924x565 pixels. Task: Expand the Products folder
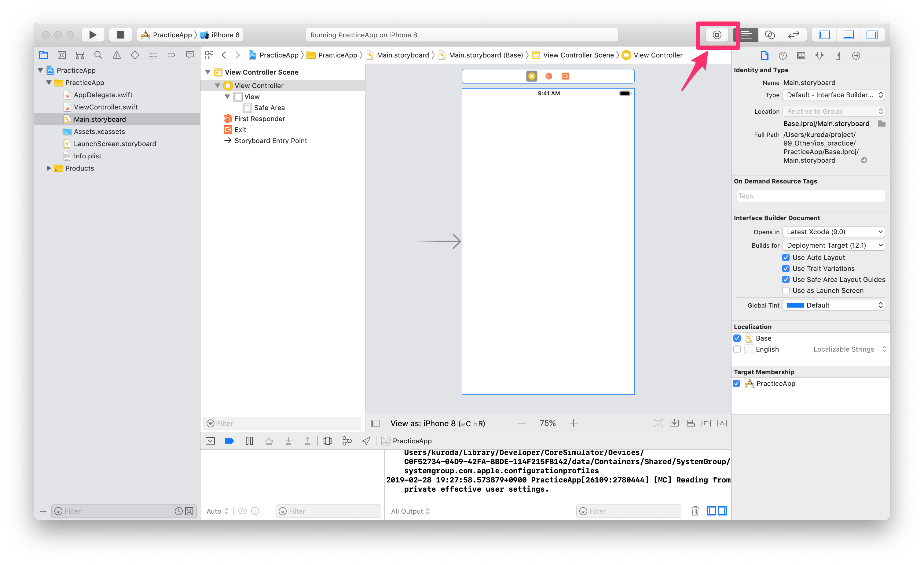point(49,168)
